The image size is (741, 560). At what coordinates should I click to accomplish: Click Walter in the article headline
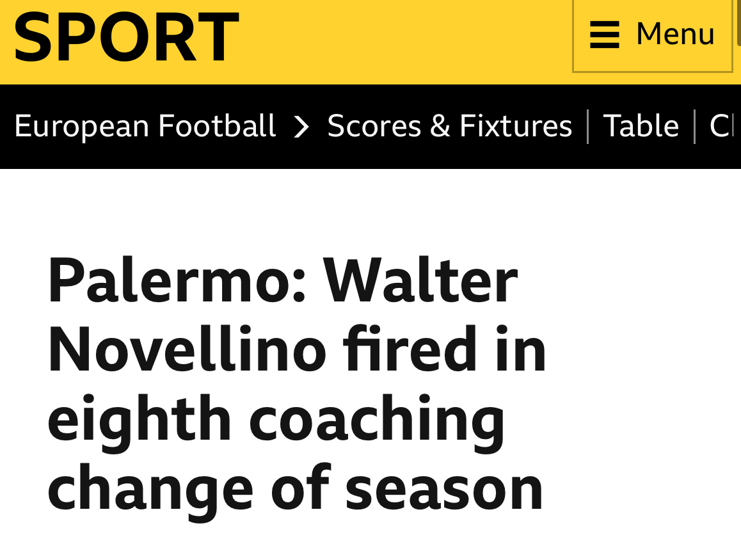420,282
